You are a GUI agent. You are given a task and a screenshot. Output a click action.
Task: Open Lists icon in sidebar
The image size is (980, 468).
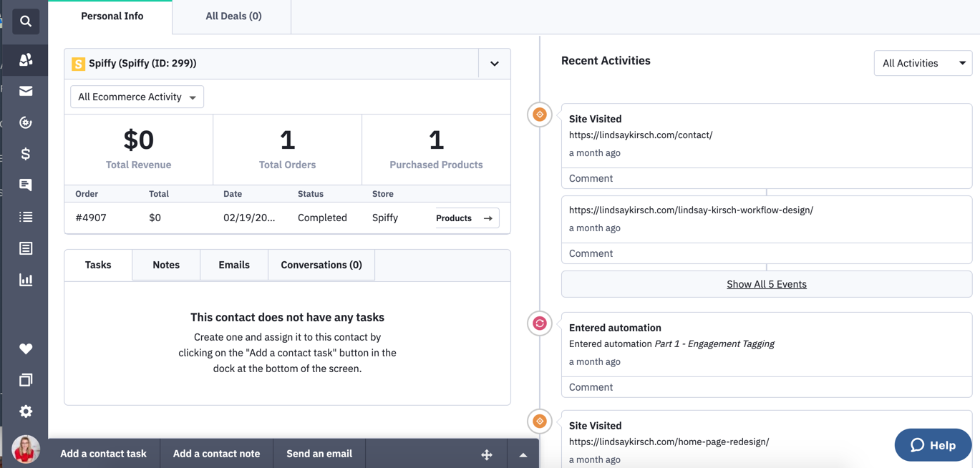pyautogui.click(x=26, y=217)
